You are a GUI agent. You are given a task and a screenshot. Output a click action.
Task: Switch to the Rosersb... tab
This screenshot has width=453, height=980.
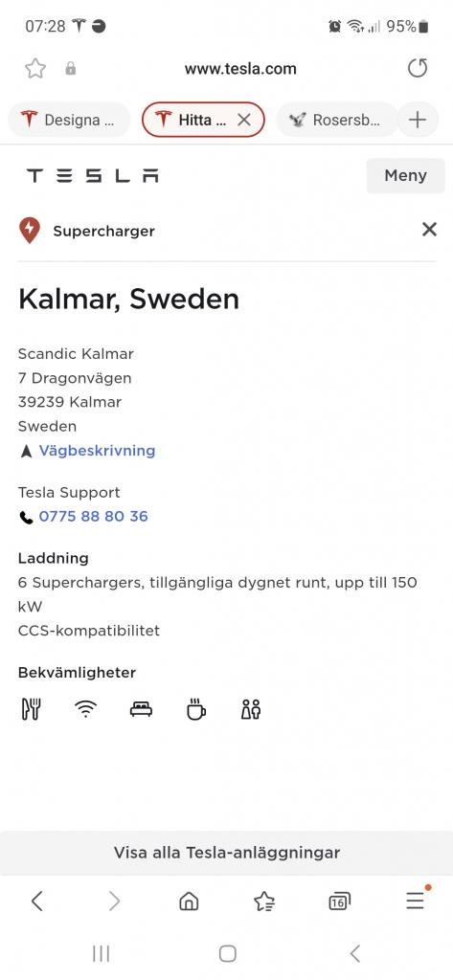click(x=336, y=120)
